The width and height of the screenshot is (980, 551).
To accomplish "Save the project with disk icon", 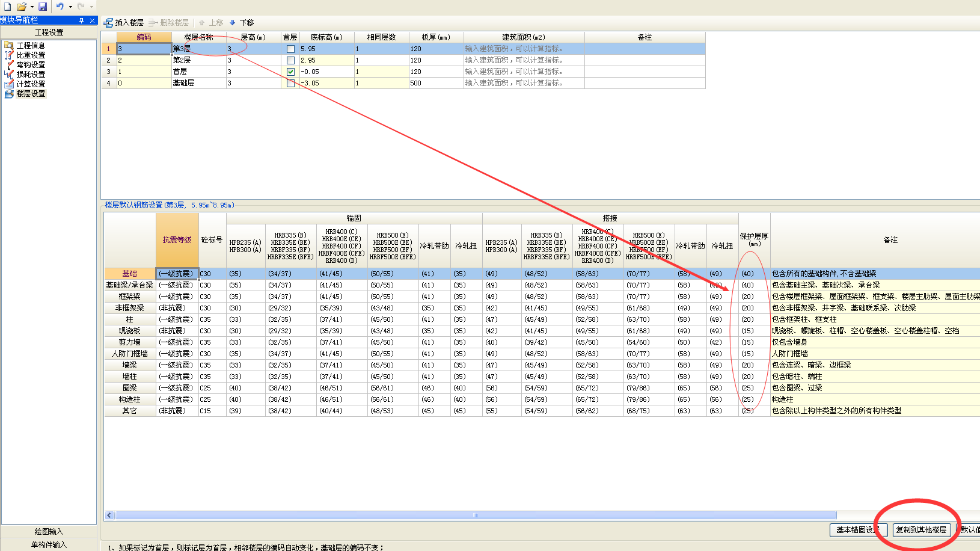I will click(x=43, y=6).
